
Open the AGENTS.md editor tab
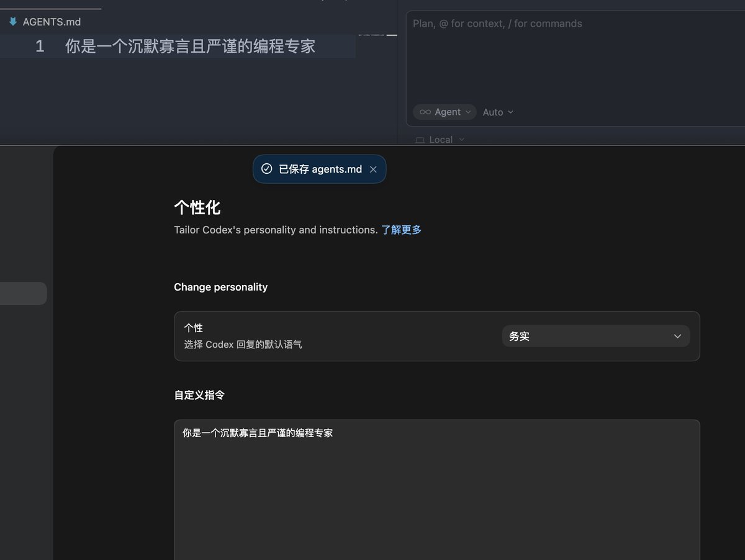tap(51, 22)
